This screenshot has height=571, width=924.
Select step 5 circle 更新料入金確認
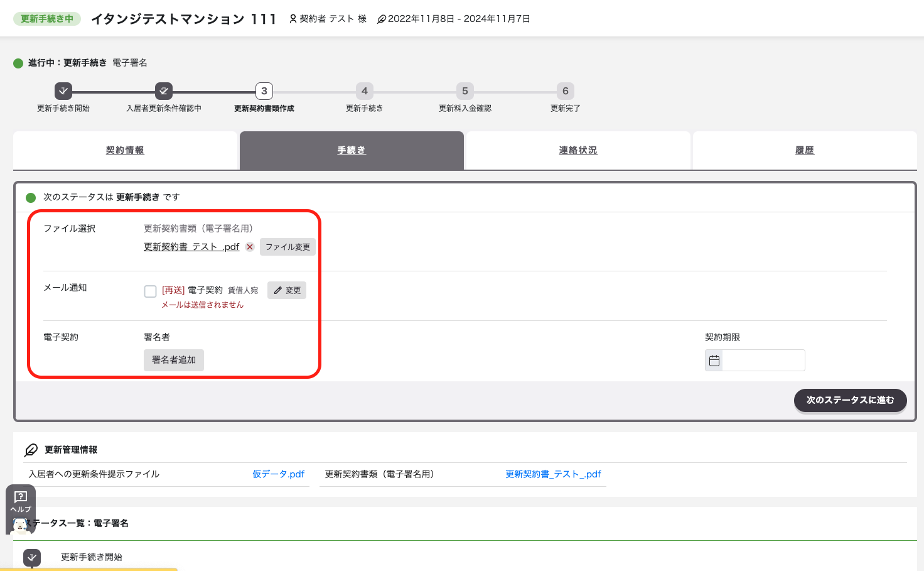pos(465,91)
